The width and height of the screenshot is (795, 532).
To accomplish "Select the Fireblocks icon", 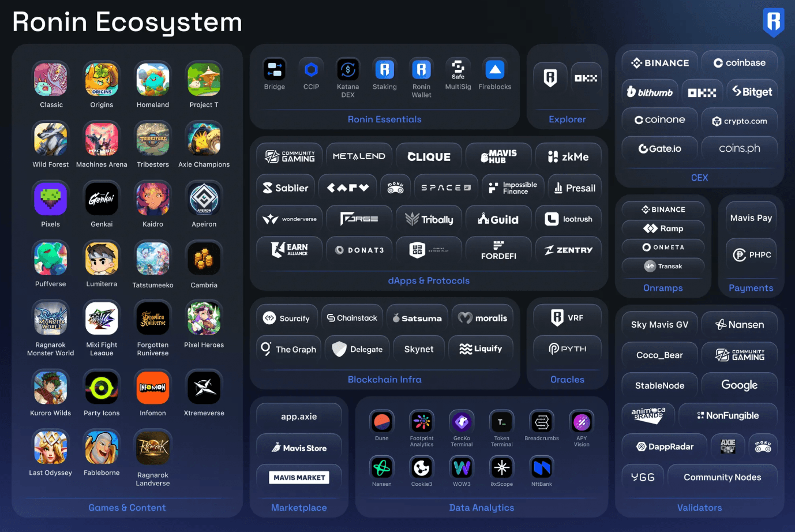I will (x=494, y=70).
